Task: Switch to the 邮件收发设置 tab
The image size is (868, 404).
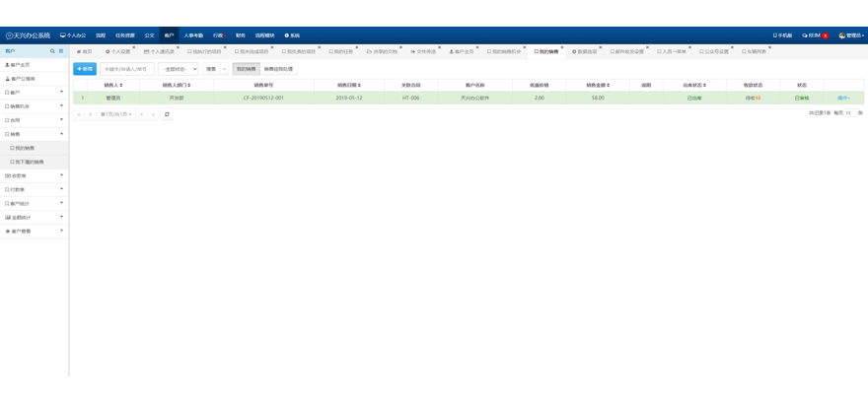Action: click(627, 51)
